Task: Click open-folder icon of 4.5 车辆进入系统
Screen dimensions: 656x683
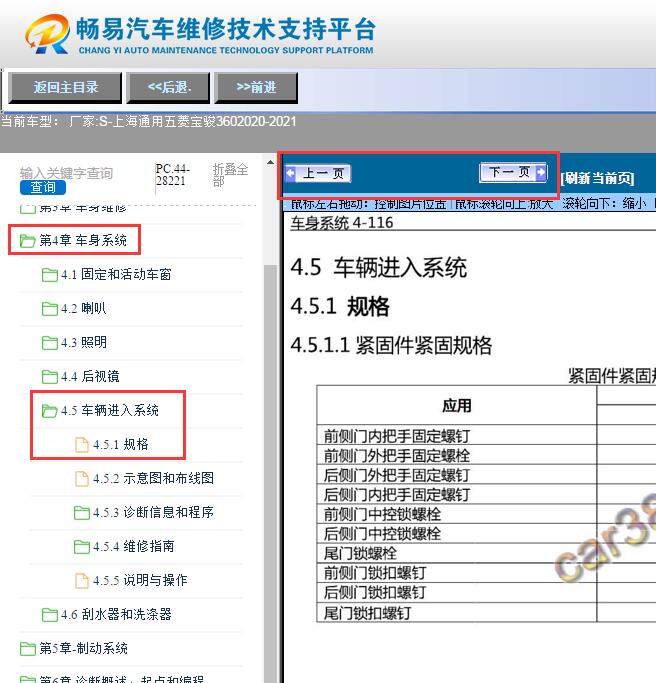Action: click(x=49, y=411)
